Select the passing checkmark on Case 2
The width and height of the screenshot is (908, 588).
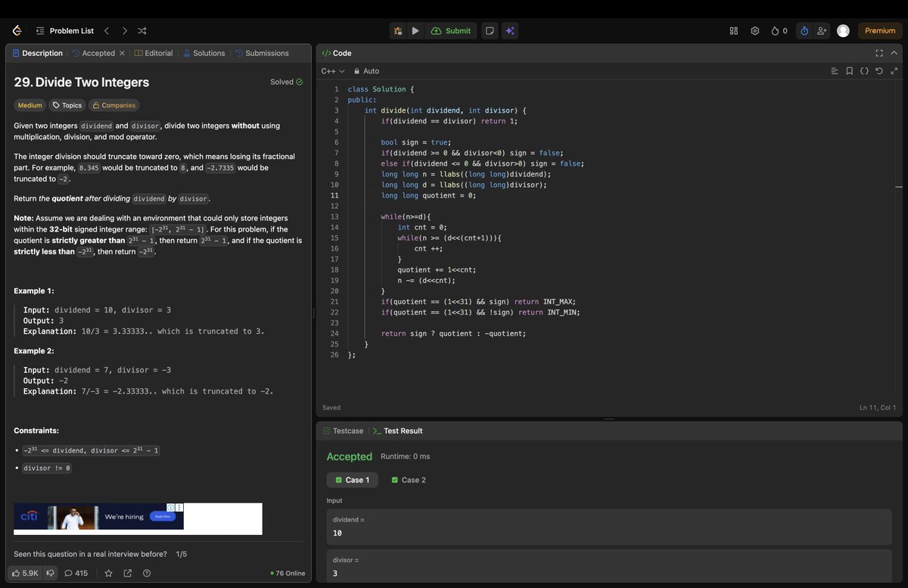395,479
